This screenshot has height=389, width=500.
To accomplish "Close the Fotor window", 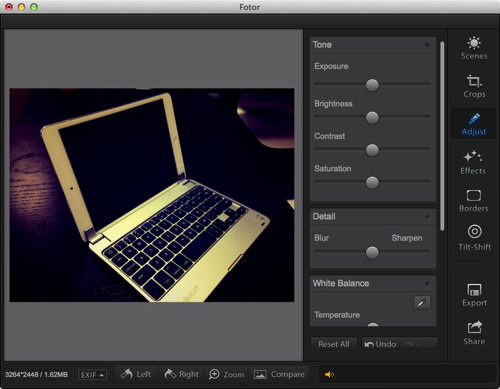I will (9, 7).
